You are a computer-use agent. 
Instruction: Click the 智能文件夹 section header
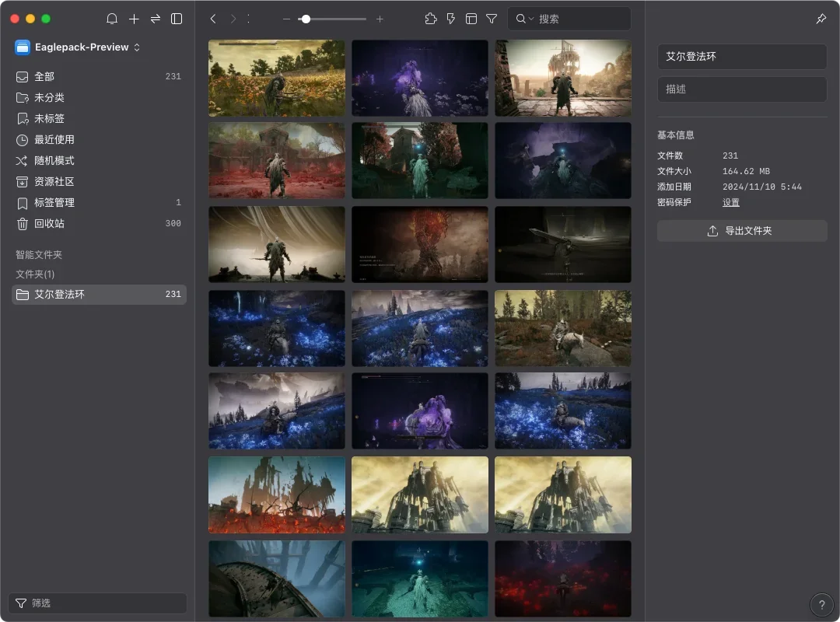[39, 254]
